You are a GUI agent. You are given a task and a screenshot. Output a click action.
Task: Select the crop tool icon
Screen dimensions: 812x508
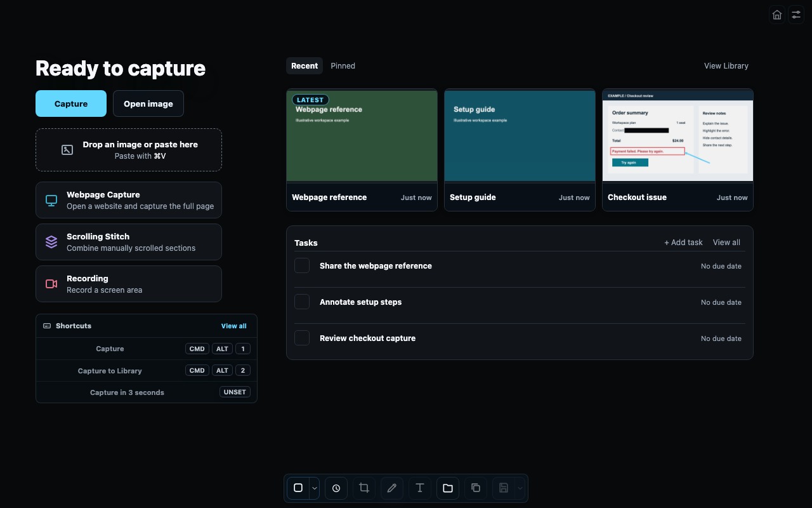point(364,488)
